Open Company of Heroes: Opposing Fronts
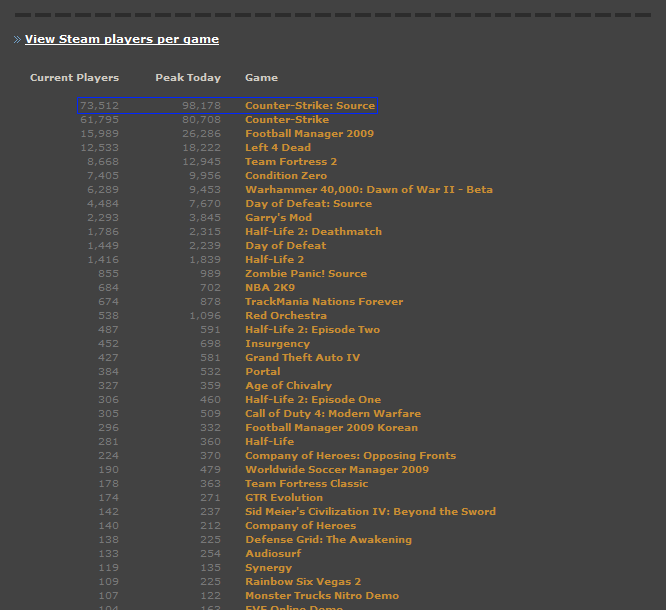Screen dimensions: 666x610 (351, 456)
